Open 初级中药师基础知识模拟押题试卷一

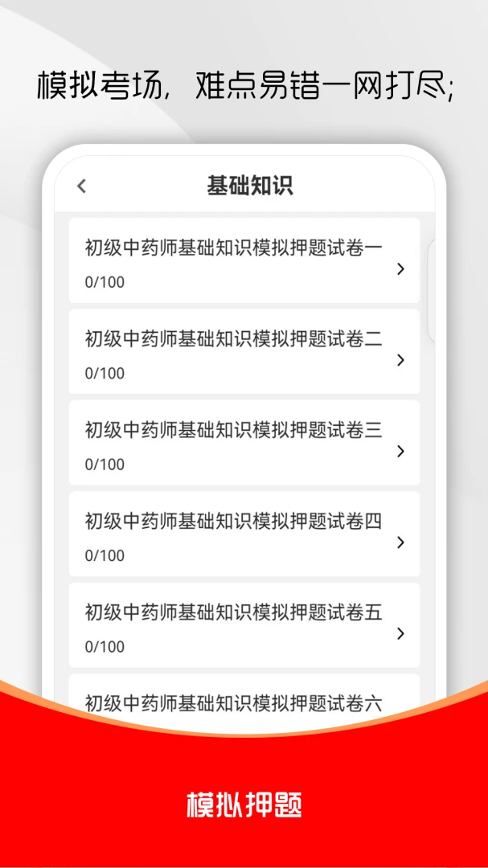pyautogui.click(x=244, y=260)
